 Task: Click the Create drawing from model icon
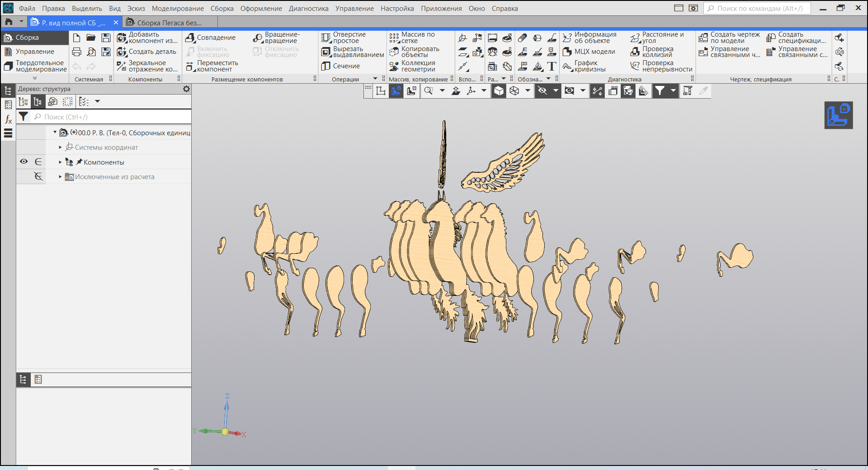[703, 38]
